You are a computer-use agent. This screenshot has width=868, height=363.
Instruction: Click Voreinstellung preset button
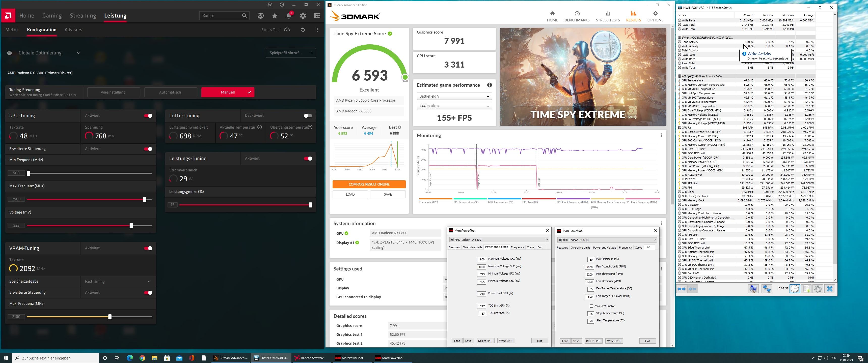[x=113, y=92]
